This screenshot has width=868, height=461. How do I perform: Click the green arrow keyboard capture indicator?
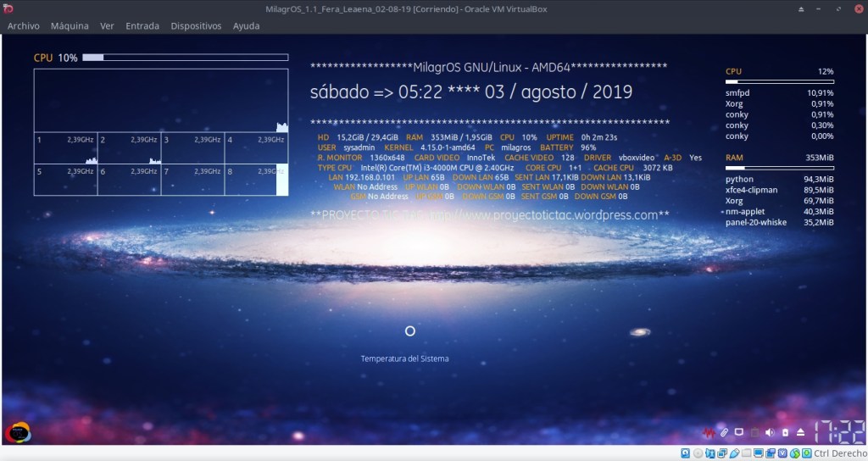(807, 453)
